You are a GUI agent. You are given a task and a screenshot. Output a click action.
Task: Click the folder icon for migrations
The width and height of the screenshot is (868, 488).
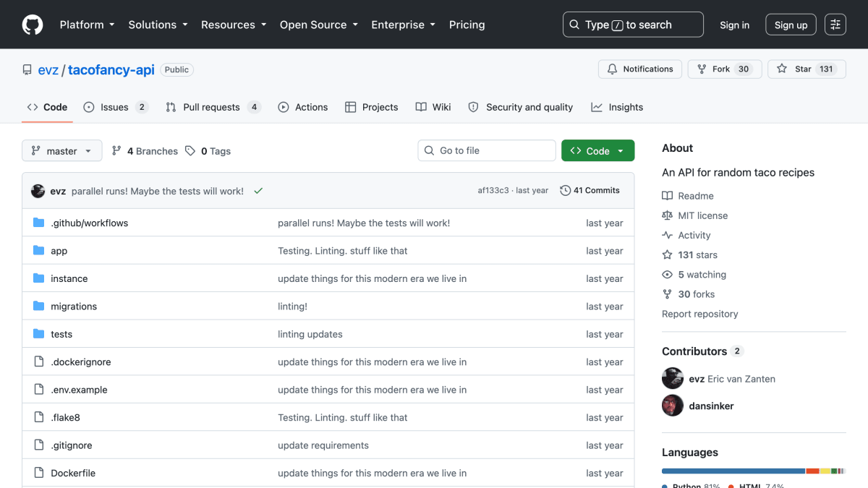pyautogui.click(x=39, y=307)
